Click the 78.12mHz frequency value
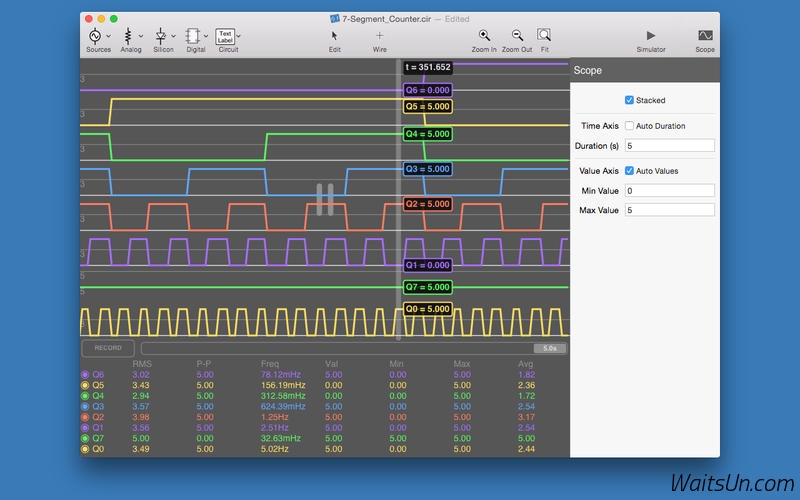 point(281,374)
